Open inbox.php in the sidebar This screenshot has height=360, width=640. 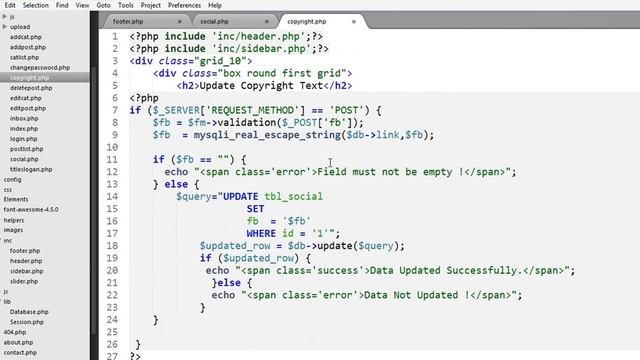click(x=24, y=118)
